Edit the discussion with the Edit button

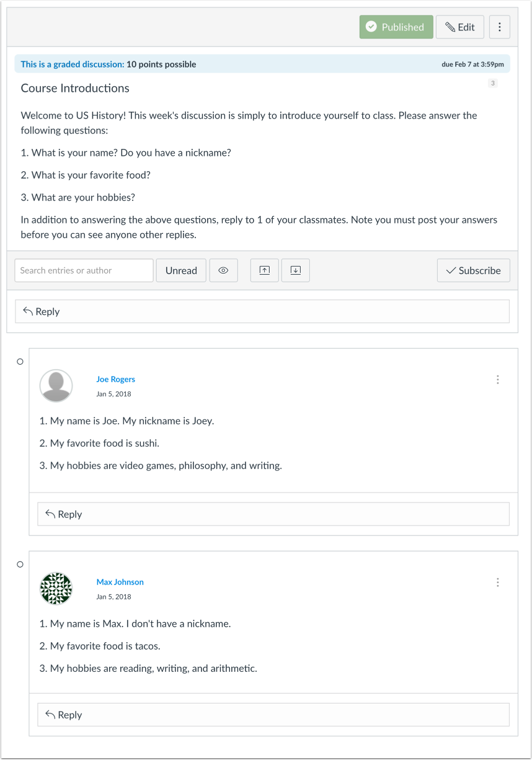point(460,27)
